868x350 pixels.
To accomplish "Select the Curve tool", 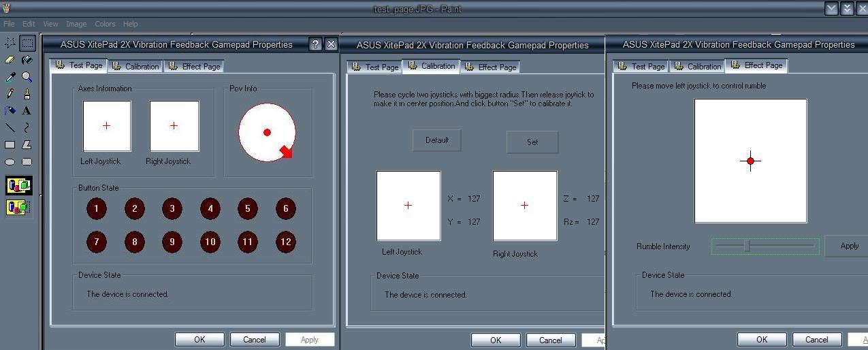I will click(27, 127).
